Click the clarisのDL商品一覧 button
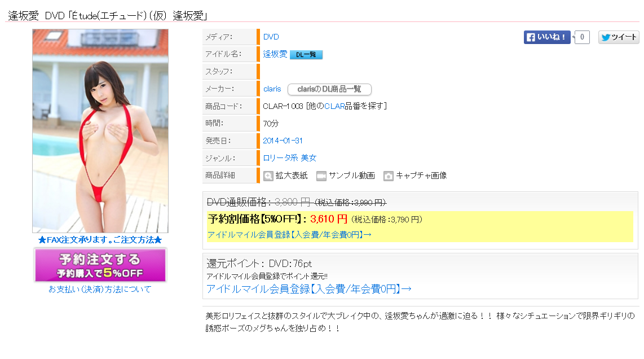Image resolution: width=644 pixels, height=359 pixels. pos(329,89)
